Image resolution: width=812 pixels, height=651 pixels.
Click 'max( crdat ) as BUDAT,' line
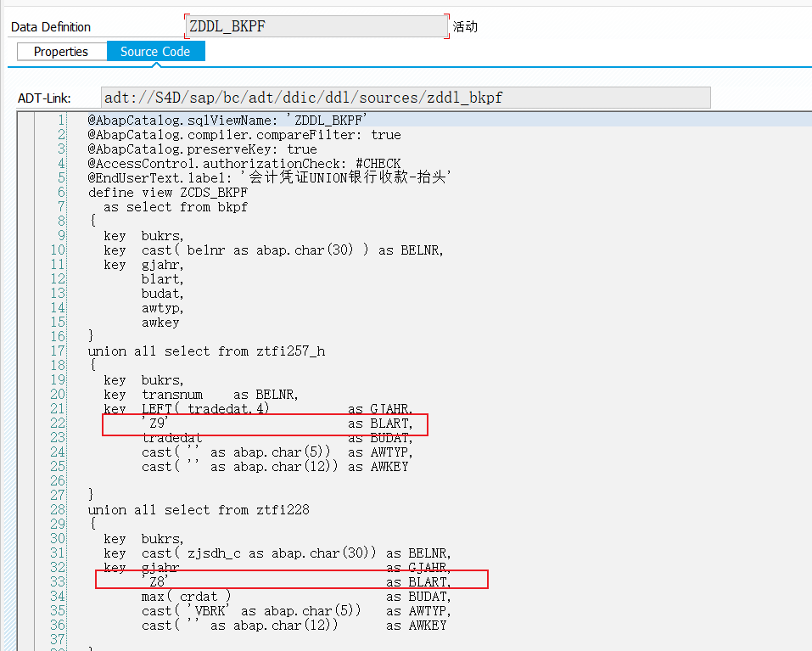(296, 597)
